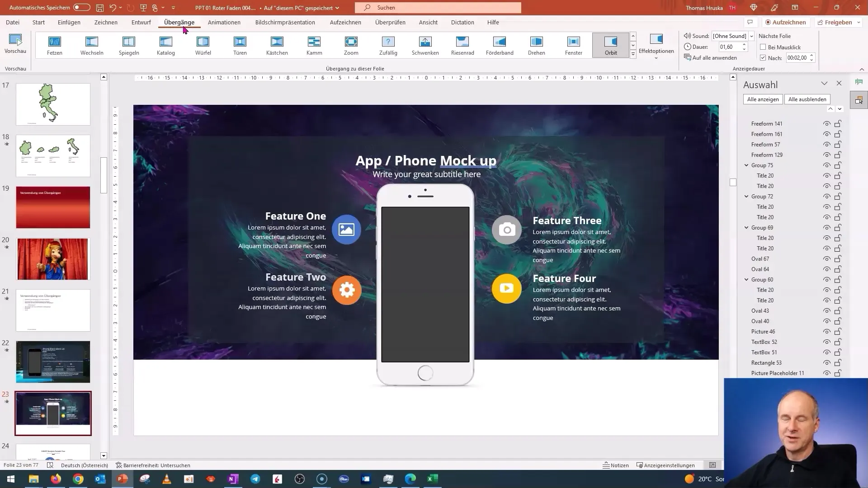Viewport: 868px width, 488px height.
Task: Select slide 22 thumbnail in panel
Action: tap(53, 361)
